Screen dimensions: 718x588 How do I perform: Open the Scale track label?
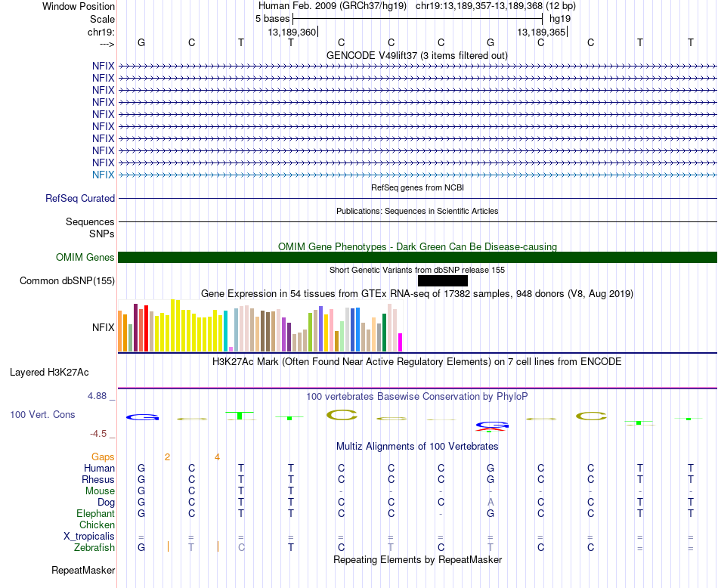102,19
